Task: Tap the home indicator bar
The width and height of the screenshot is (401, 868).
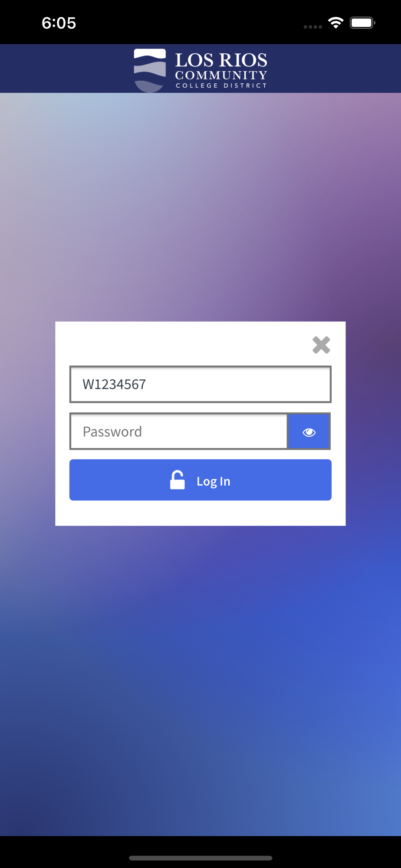Action: click(200, 858)
